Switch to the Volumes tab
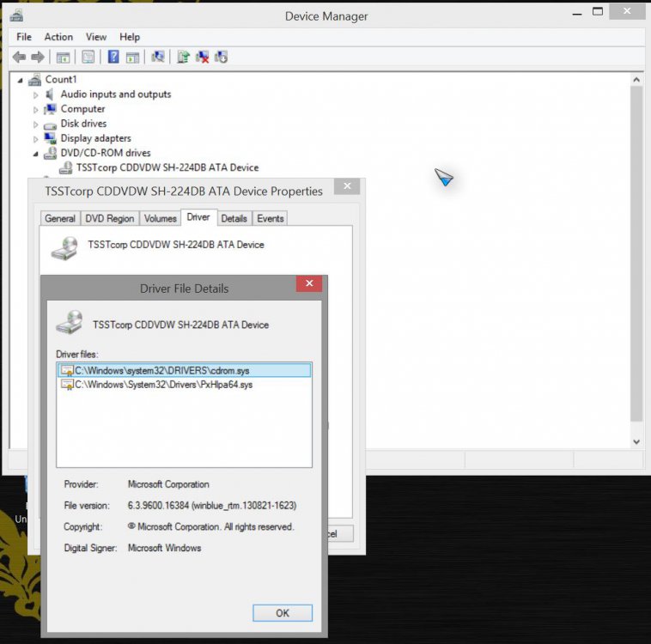Viewport: 651px width, 644px height. click(161, 218)
